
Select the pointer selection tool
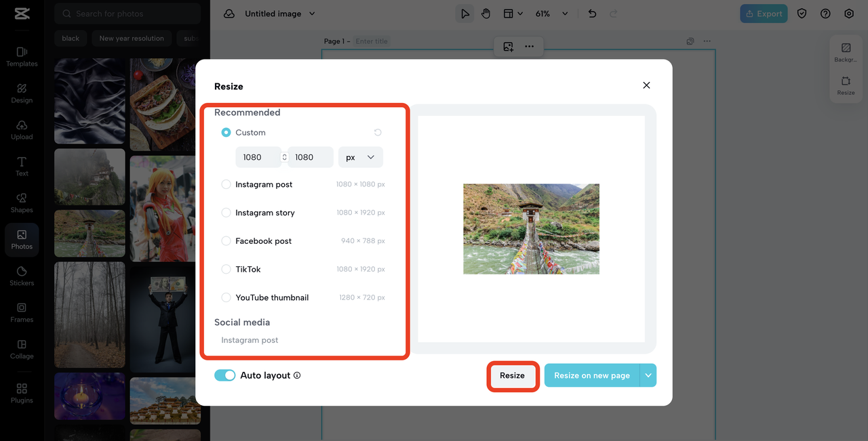pyautogui.click(x=465, y=14)
